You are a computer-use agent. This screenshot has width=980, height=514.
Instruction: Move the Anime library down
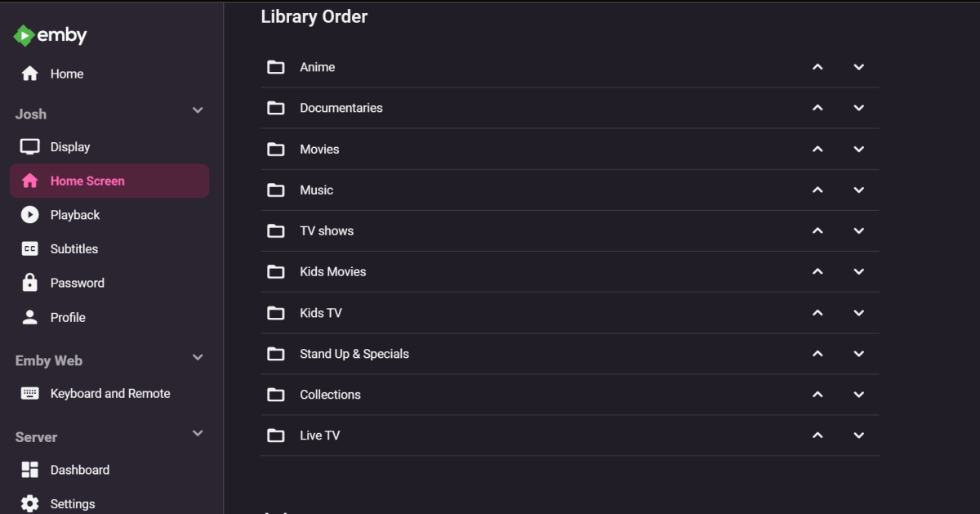click(x=858, y=67)
